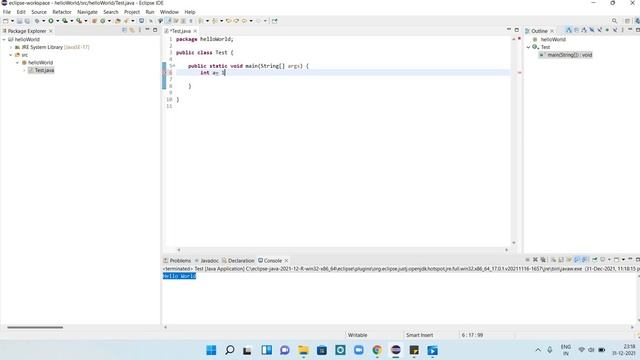Viewport: 640px width, 360px height.
Task: Switch to the Javadoc tab
Action: pos(207,260)
